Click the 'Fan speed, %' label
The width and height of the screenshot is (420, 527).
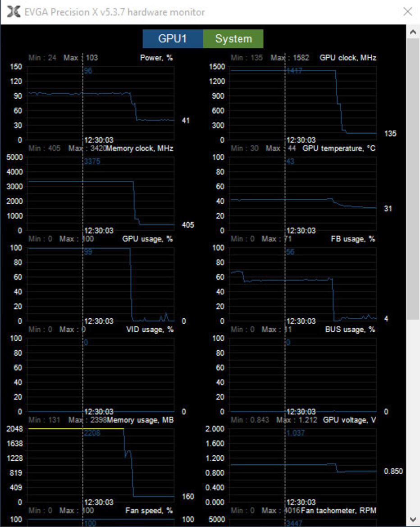point(149,510)
